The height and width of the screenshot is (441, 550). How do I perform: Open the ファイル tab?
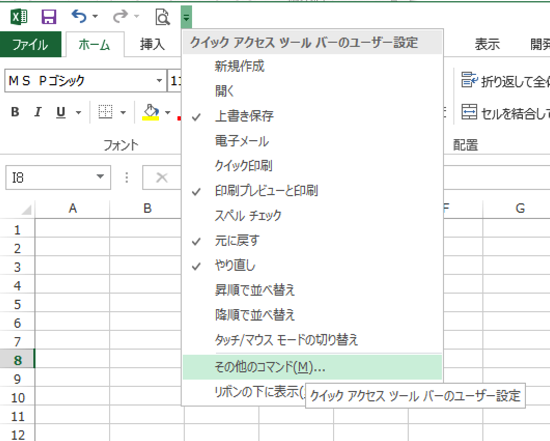pos(31,44)
